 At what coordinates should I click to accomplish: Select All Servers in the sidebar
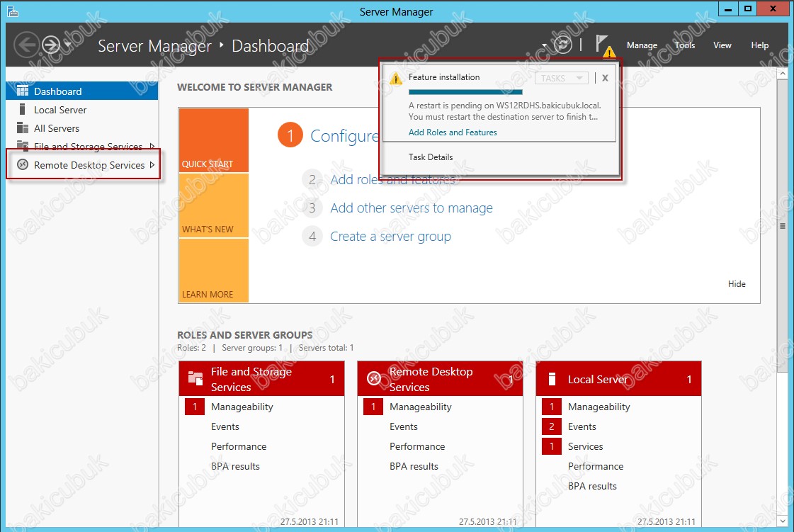[x=82, y=128]
